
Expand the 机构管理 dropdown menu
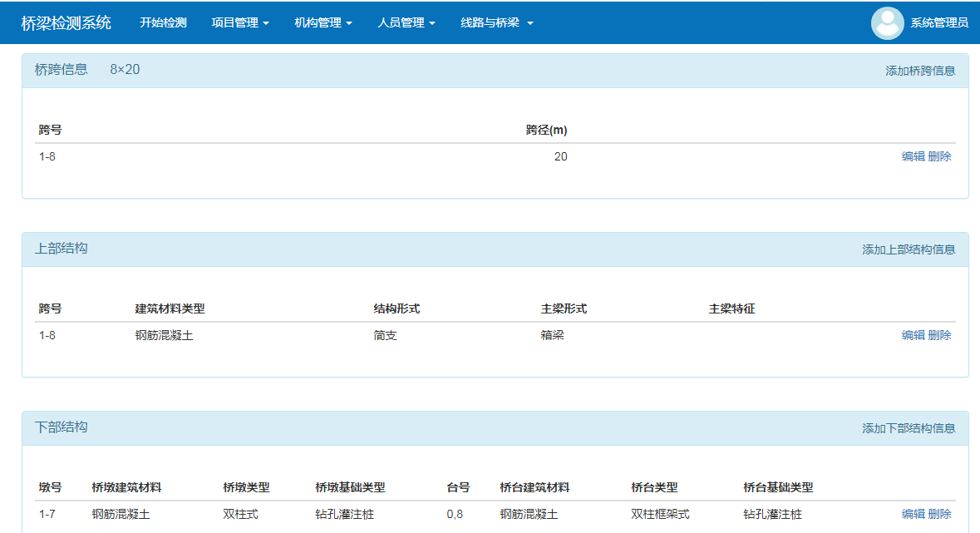pos(323,23)
